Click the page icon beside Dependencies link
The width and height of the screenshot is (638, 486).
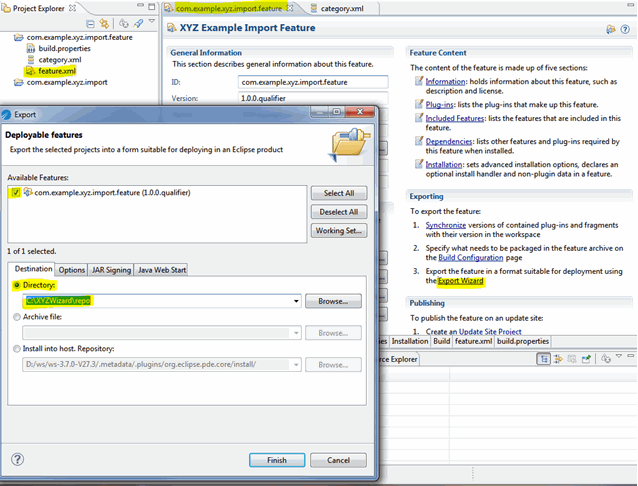point(419,141)
